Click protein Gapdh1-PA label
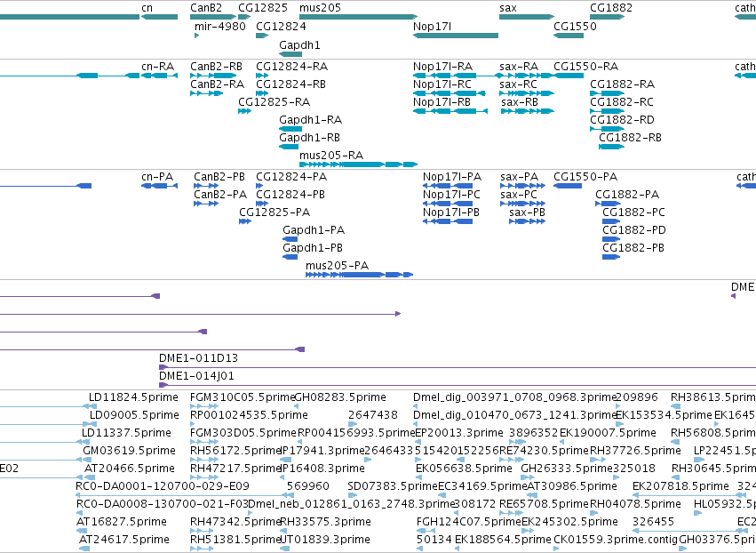Screen dimensions: 756x553 pyautogui.click(x=314, y=230)
